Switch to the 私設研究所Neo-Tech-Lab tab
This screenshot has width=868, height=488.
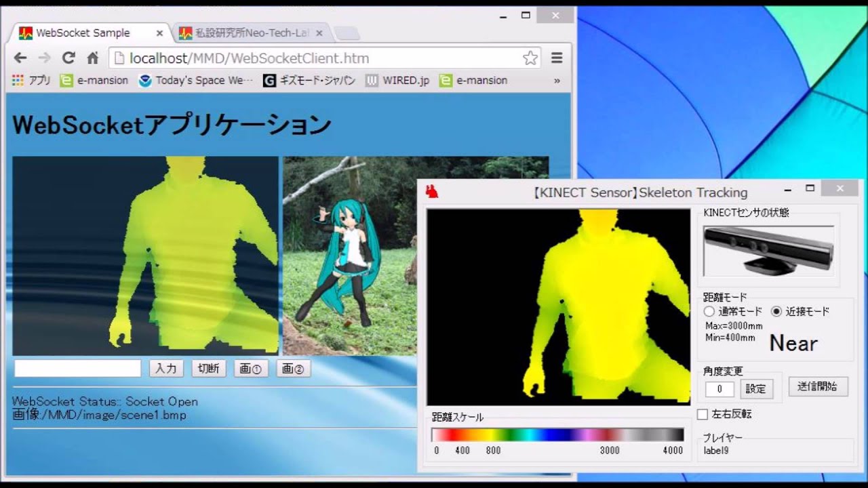click(x=252, y=33)
